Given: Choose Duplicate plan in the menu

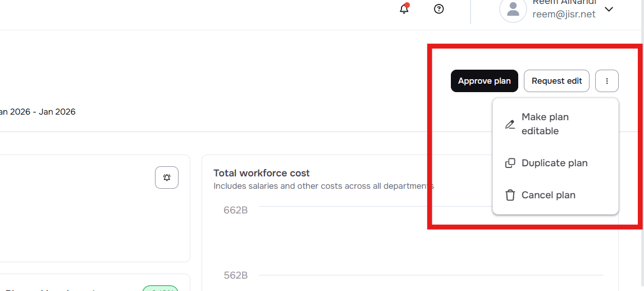Looking at the screenshot, I should [554, 163].
